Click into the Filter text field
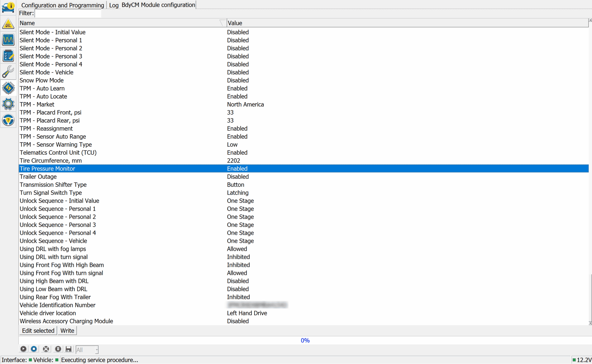Screen dimensions: 592x364 pos(68,13)
